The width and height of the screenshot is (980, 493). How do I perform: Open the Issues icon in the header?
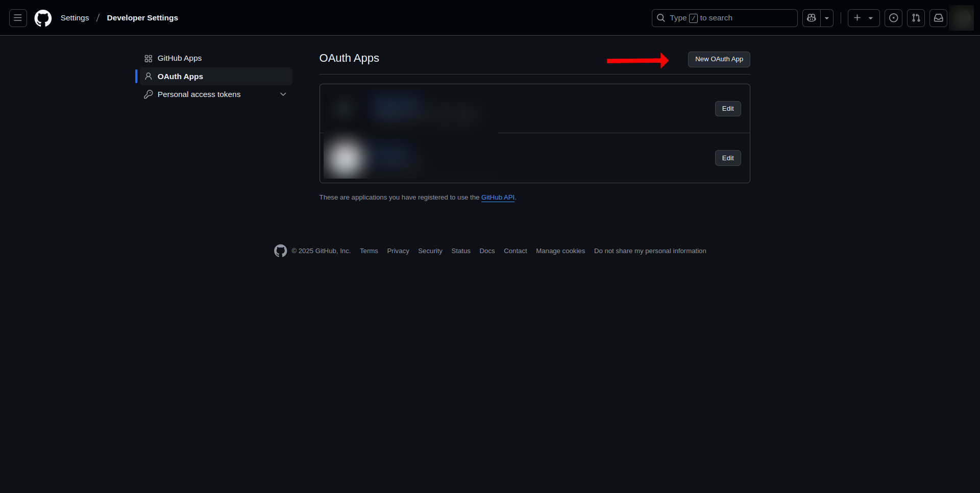[x=893, y=18]
